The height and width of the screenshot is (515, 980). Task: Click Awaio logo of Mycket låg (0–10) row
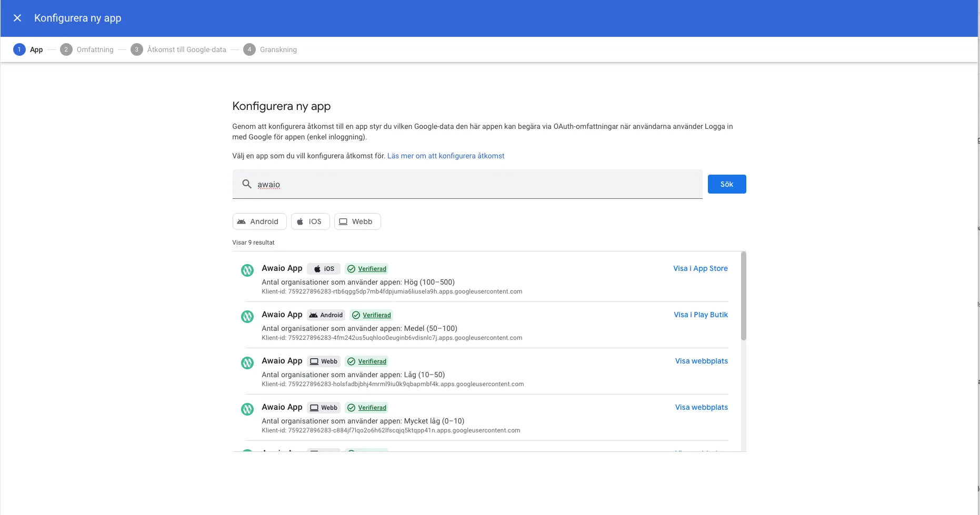click(x=247, y=409)
